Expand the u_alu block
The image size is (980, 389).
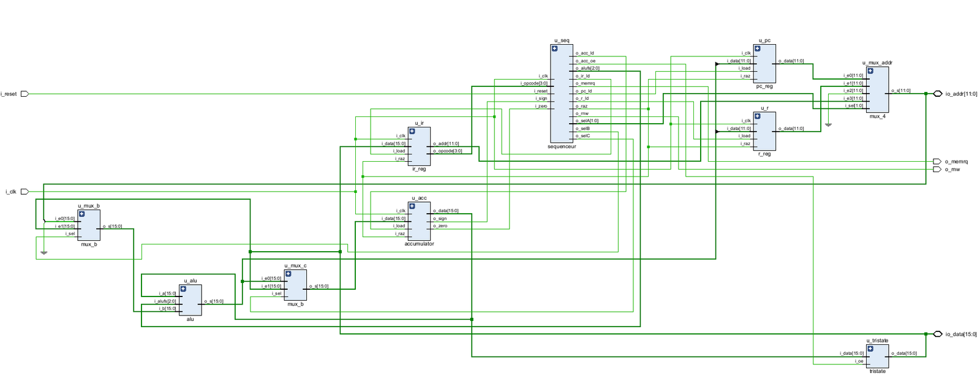click(183, 289)
